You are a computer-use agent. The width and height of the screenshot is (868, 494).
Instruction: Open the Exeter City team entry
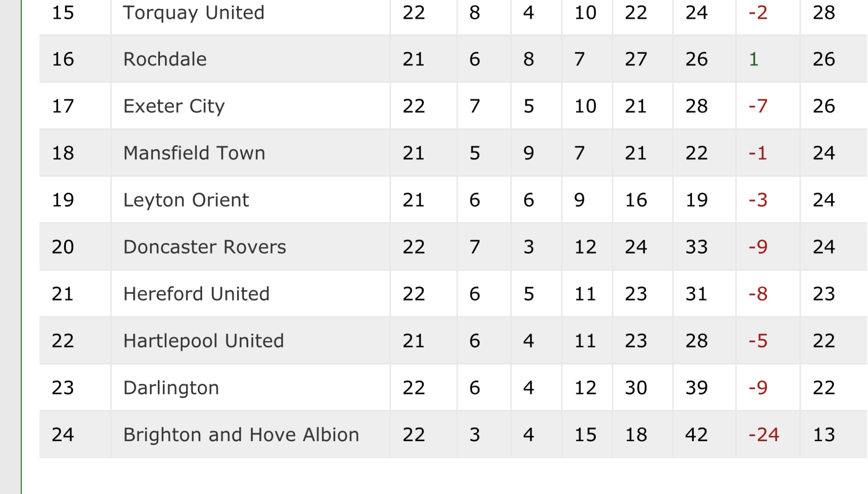[x=174, y=106]
